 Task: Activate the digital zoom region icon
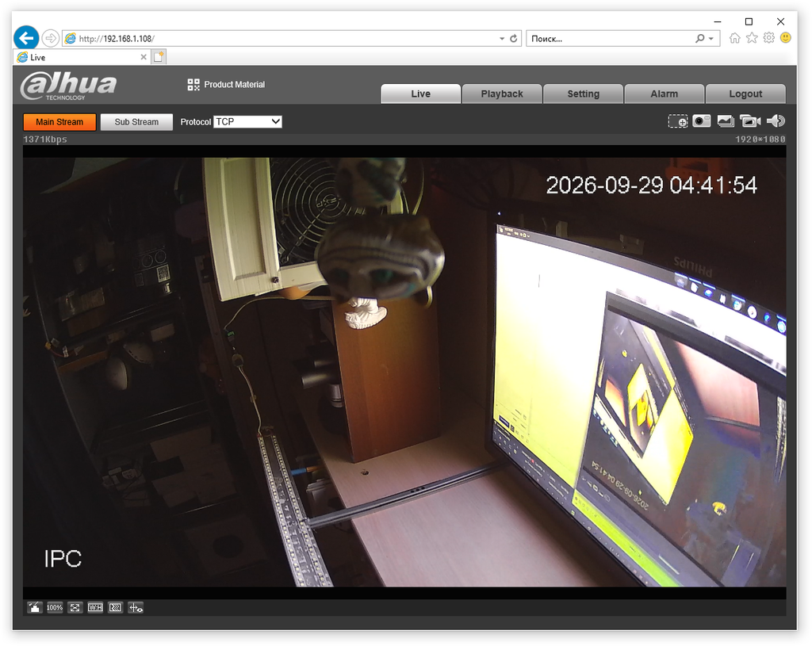pyautogui.click(x=677, y=121)
